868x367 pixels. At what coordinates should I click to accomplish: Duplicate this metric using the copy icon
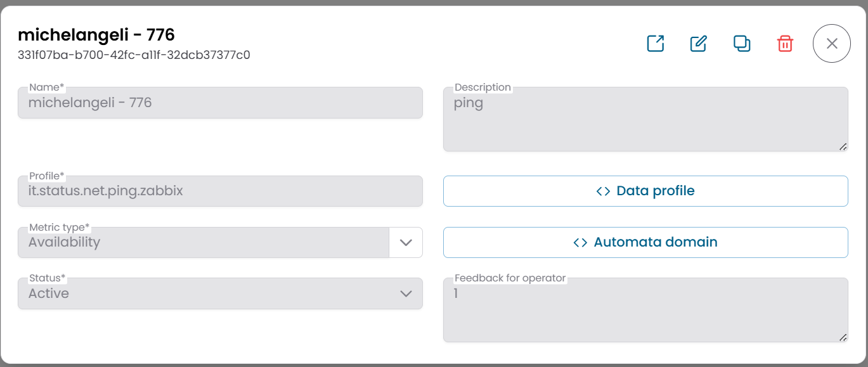pyautogui.click(x=741, y=43)
